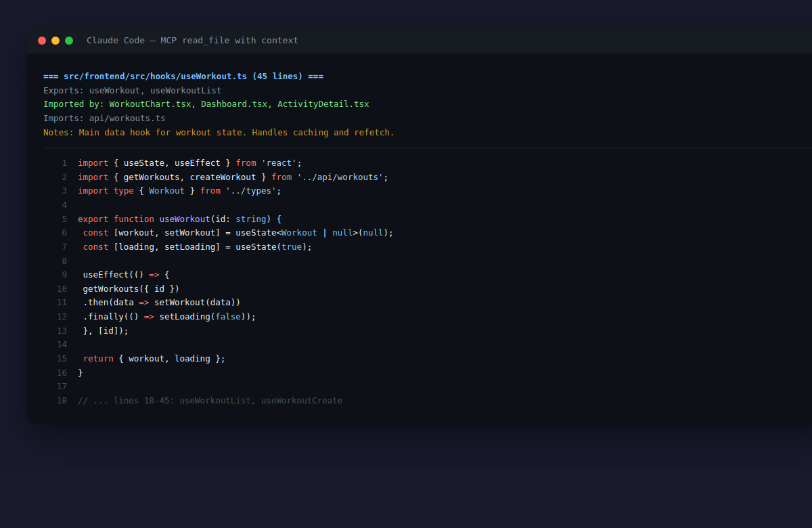
Task: Click the '../api/workouts' import path string
Action: click(340, 177)
